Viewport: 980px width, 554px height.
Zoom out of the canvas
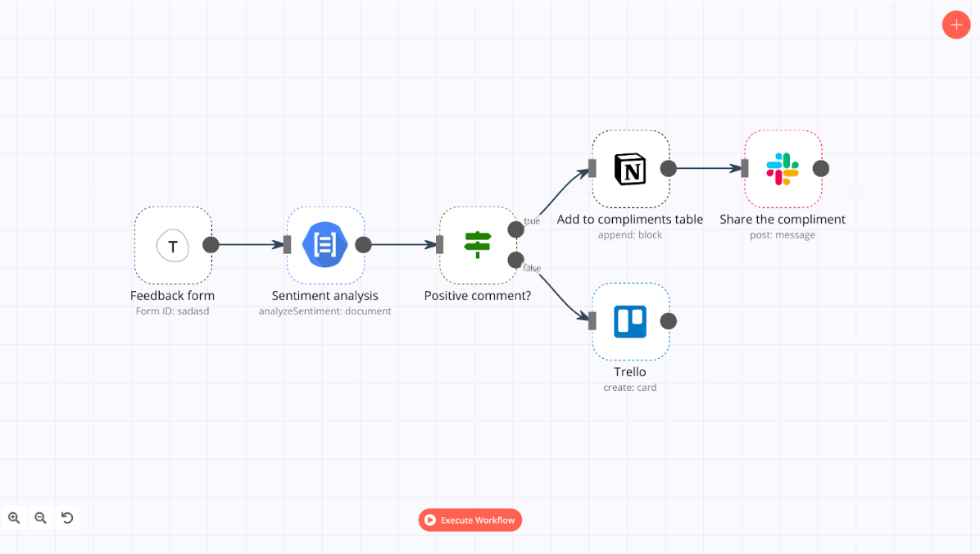tap(40, 517)
